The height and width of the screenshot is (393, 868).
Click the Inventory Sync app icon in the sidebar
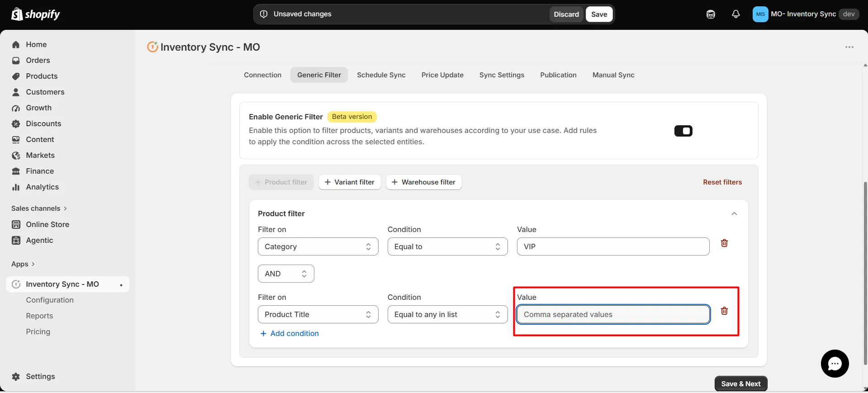pos(16,284)
